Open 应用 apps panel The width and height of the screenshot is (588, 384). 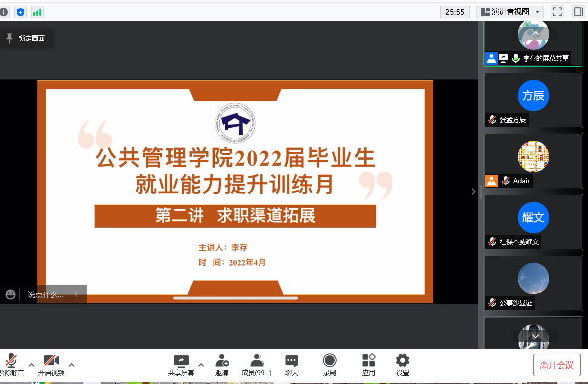[x=369, y=365]
